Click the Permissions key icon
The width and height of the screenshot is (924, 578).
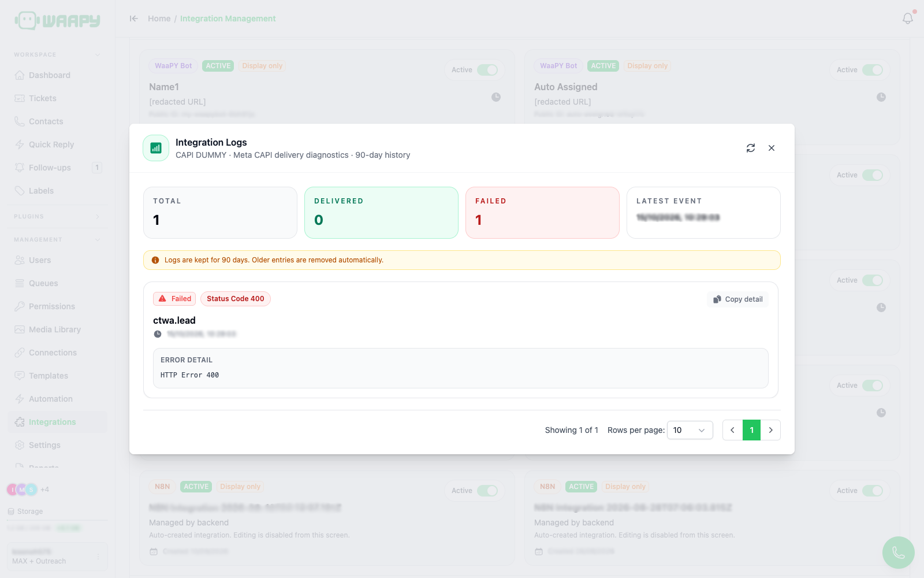(x=20, y=306)
